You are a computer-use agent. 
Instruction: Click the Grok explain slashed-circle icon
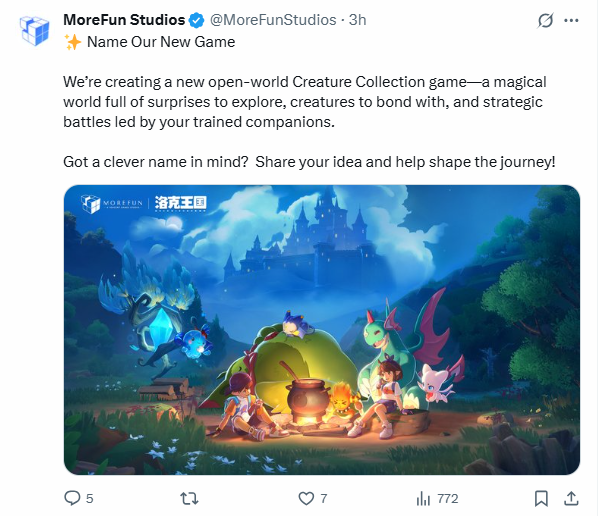tap(545, 20)
